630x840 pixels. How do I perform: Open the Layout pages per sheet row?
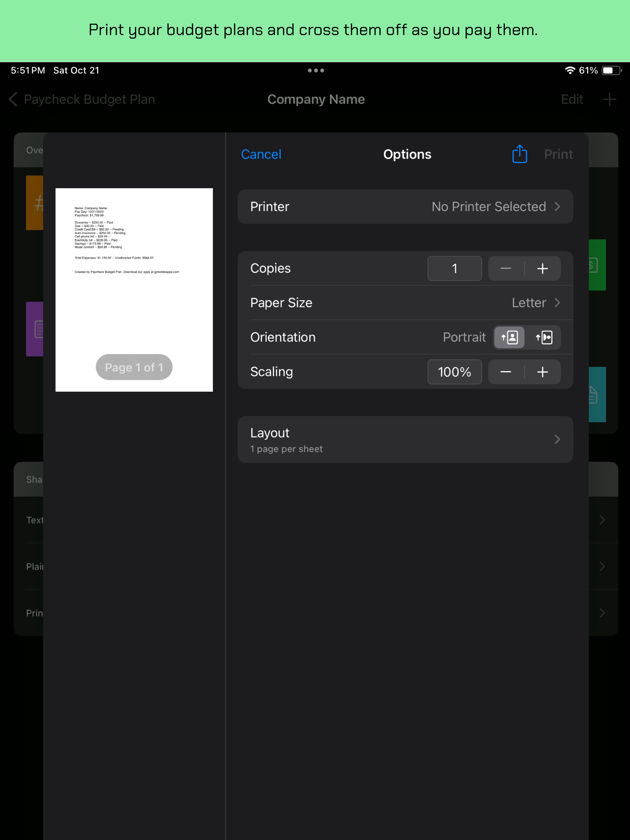(x=405, y=439)
